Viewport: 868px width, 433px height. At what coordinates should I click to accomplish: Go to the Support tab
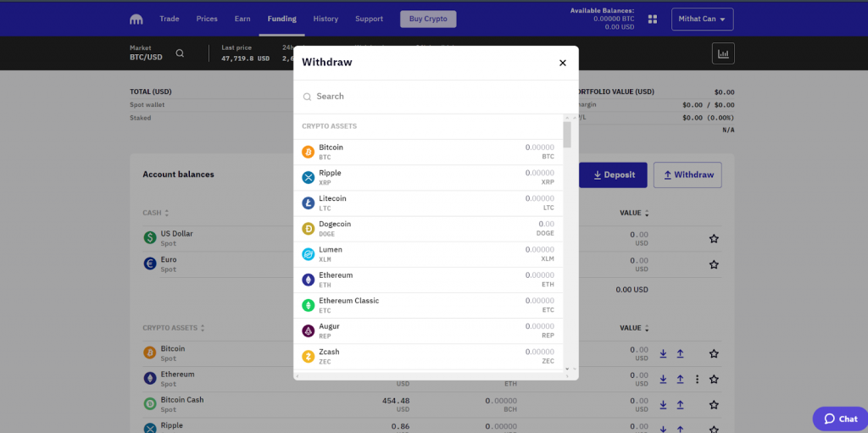[370, 19]
